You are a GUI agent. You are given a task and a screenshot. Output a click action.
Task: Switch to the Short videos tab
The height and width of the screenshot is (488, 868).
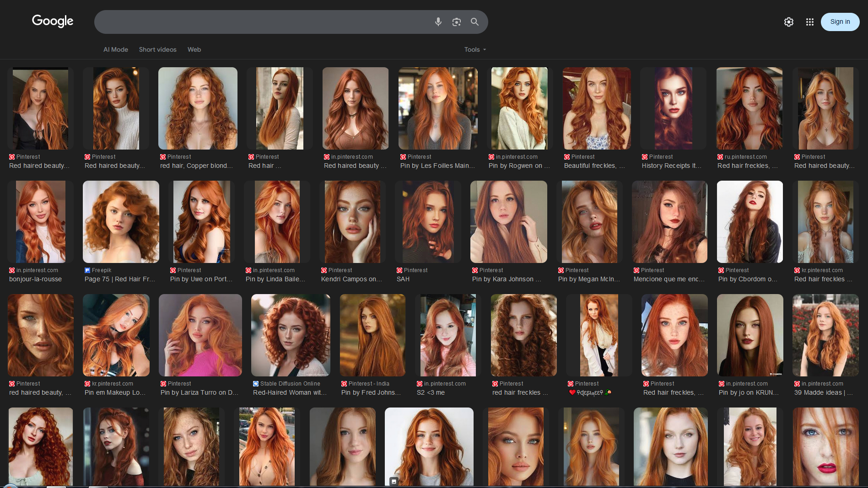click(x=158, y=49)
